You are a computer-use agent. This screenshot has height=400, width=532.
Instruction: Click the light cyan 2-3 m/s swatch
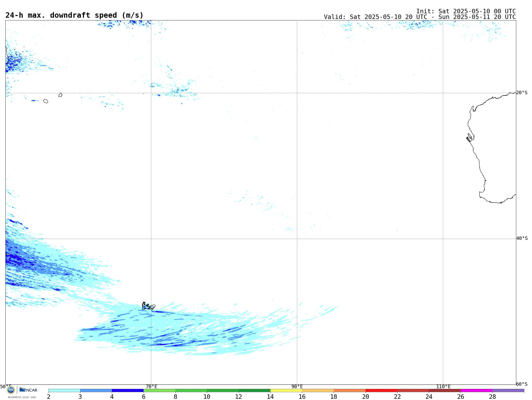pyautogui.click(x=64, y=391)
